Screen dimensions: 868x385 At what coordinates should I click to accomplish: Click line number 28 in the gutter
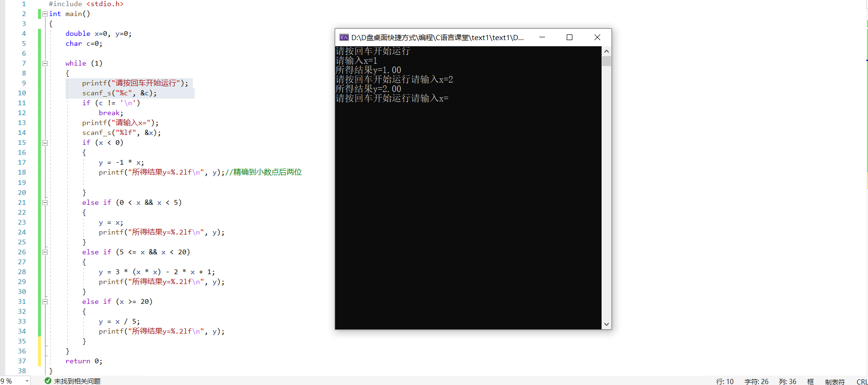[x=22, y=272]
